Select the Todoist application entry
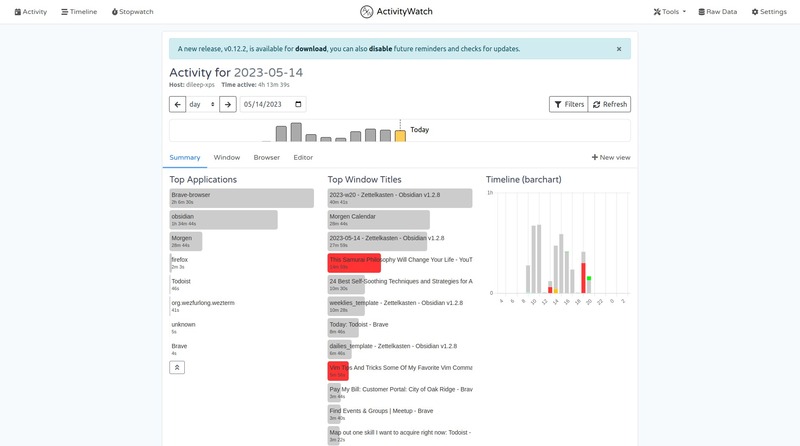 [181, 284]
